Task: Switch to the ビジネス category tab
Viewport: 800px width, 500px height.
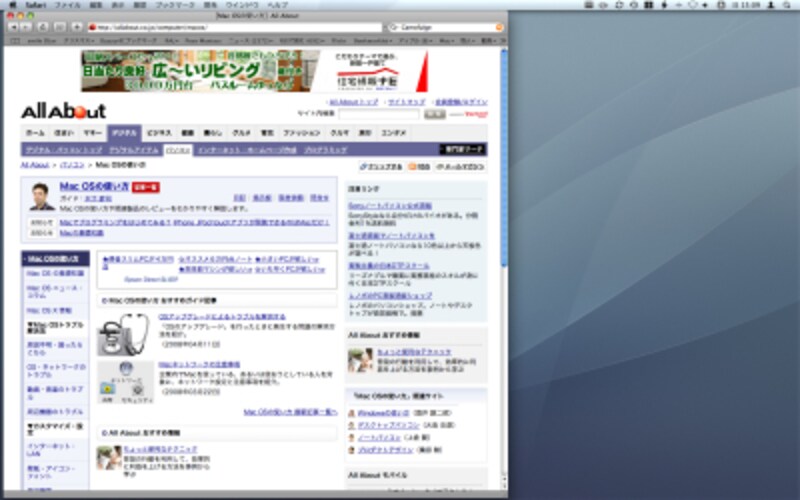Action: [x=159, y=132]
